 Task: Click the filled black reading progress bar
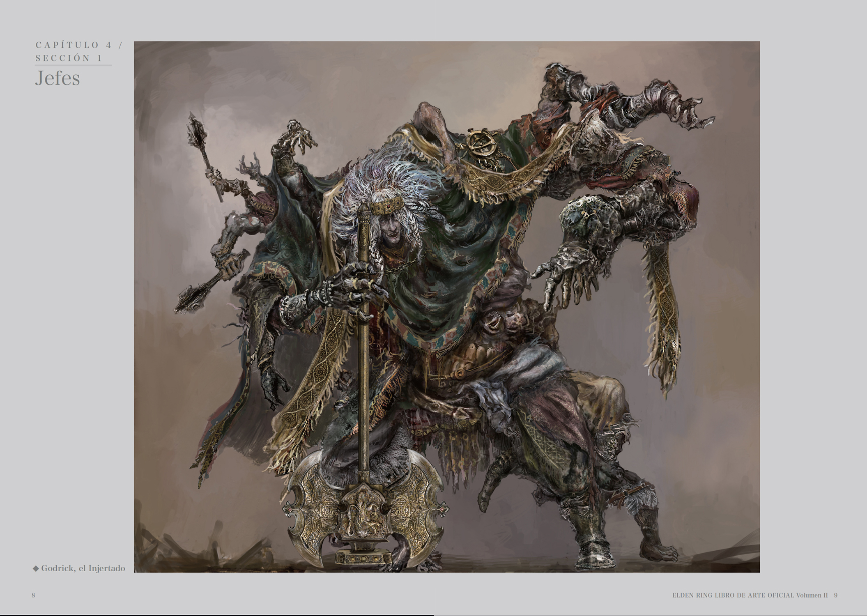(x=216, y=615)
